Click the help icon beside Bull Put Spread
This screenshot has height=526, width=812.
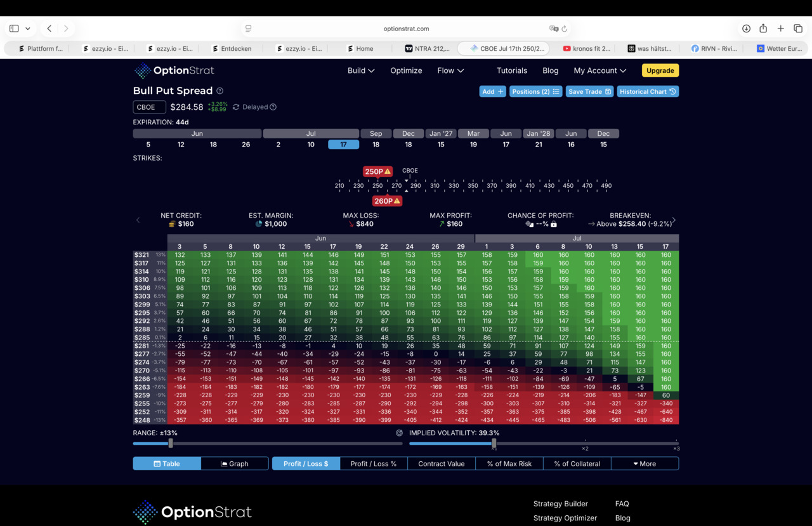220,91
